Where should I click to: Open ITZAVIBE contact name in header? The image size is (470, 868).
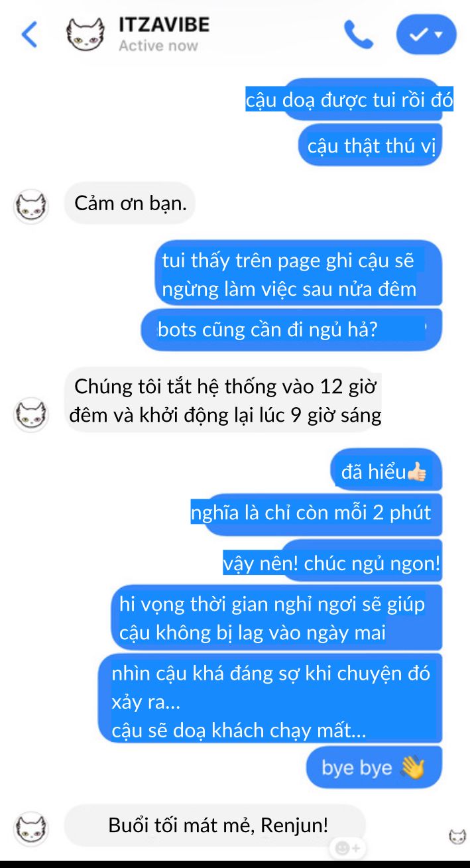tap(164, 25)
